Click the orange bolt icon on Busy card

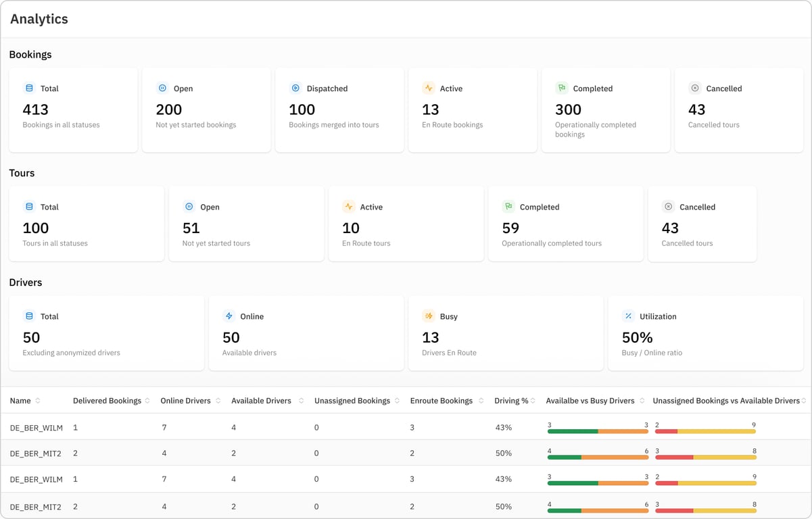(428, 316)
